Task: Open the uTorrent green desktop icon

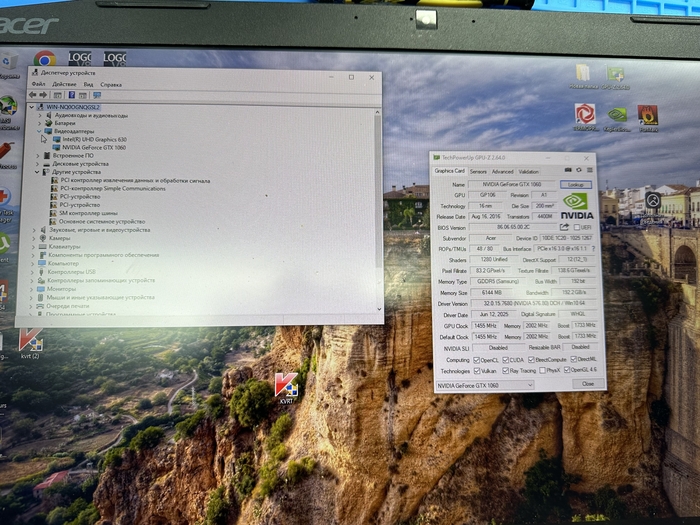Action: (x=4, y=247)
